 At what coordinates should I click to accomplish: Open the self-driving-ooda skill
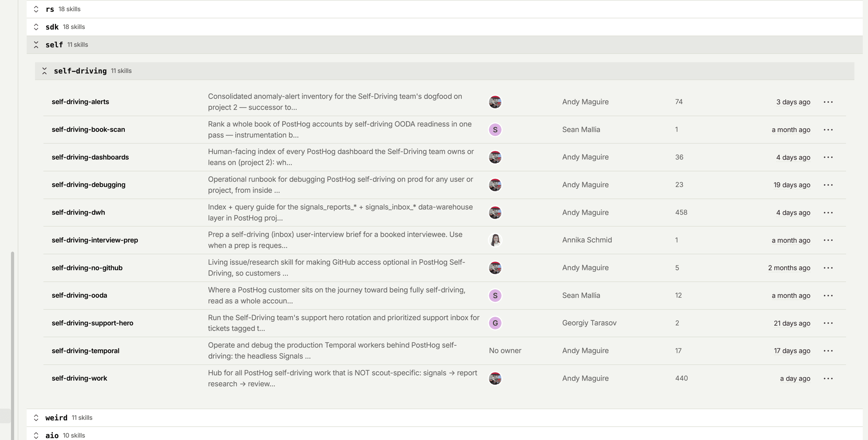click(79, 295)
